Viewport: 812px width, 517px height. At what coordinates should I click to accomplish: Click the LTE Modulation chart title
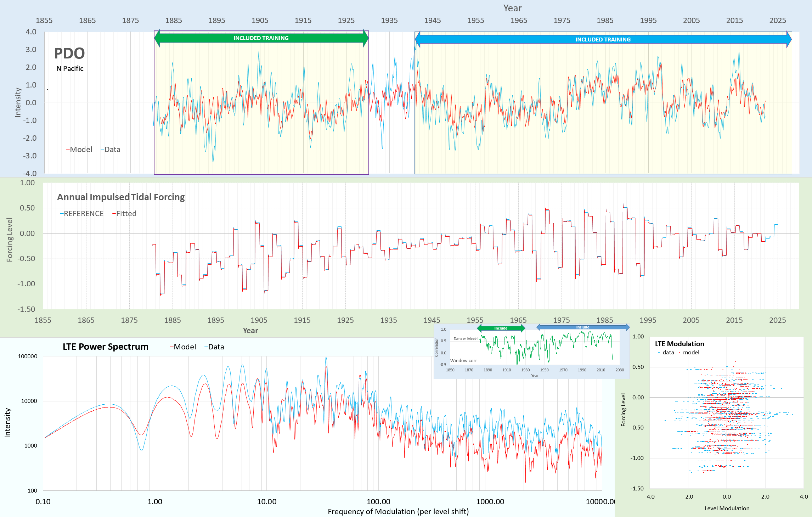pyautogui.click(x=679, y=344)
